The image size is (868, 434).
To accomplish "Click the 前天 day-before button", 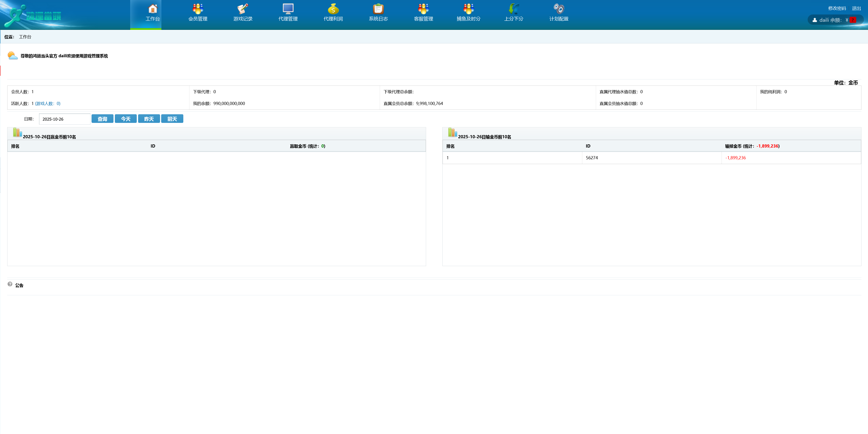I will click(172, 119).
